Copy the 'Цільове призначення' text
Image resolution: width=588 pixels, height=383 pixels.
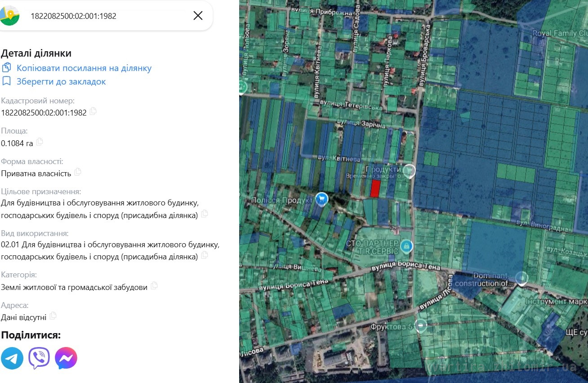pos(205,214)
